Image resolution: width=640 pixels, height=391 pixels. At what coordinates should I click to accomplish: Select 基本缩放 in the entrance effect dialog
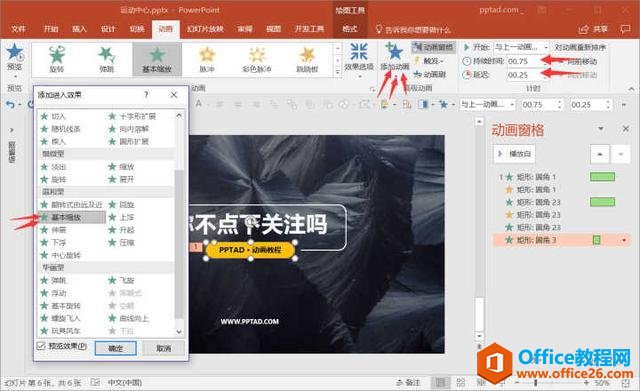pyautogui.click(x=72, y=218)
